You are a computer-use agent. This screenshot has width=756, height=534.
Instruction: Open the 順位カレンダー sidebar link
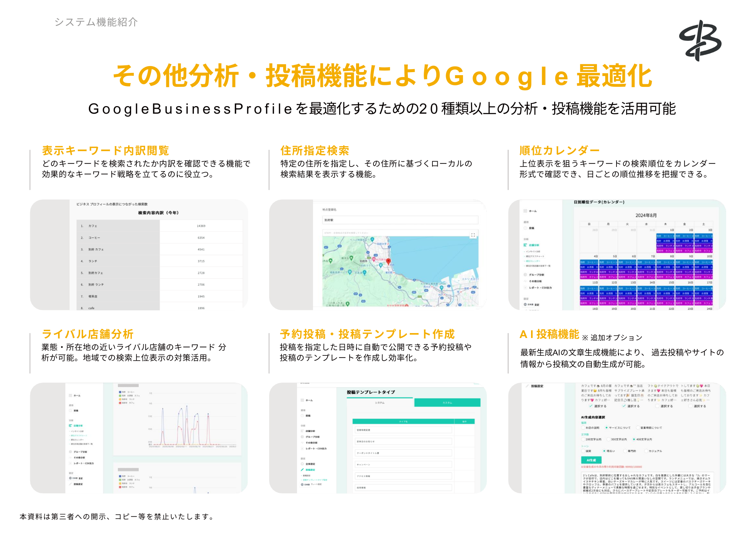[x=533, y=261]
